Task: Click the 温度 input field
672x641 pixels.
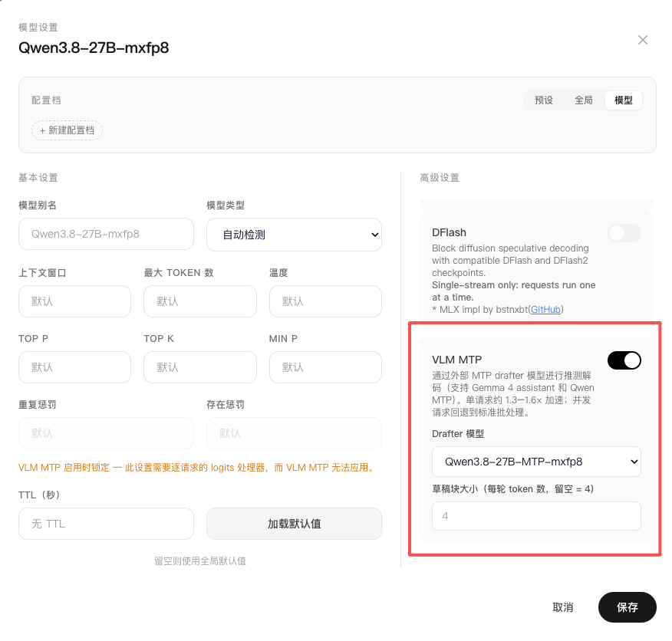Action: point(325,301)
